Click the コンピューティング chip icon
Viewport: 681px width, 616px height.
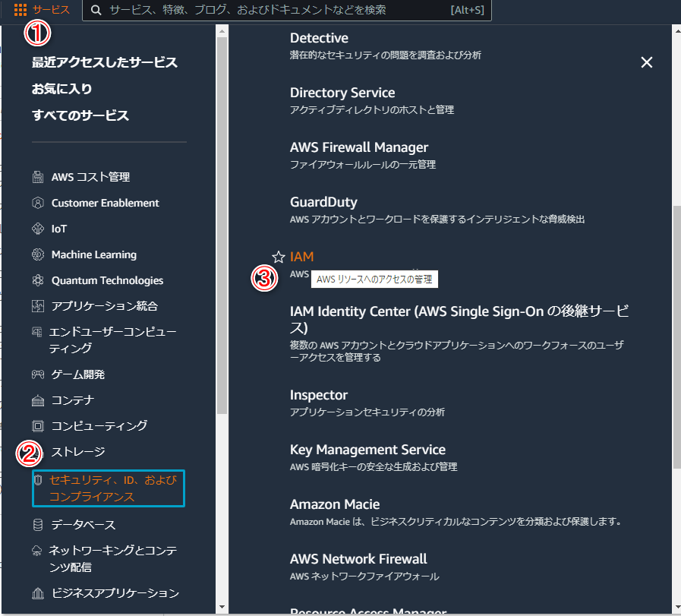38,425
